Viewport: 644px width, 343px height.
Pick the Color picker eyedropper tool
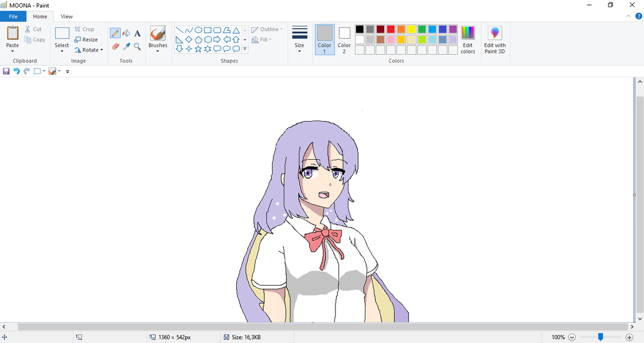pos(126,47)
